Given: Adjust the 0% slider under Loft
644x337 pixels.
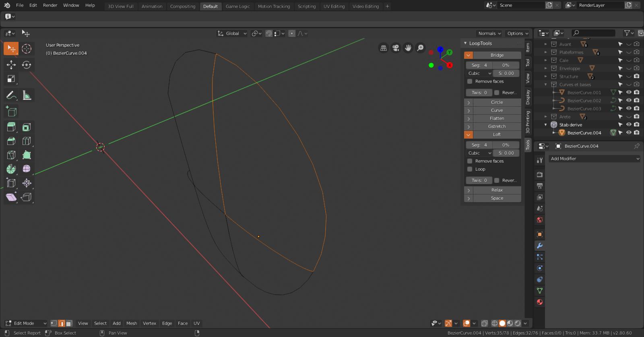Looking at the screenshot, I should [506, 145].
